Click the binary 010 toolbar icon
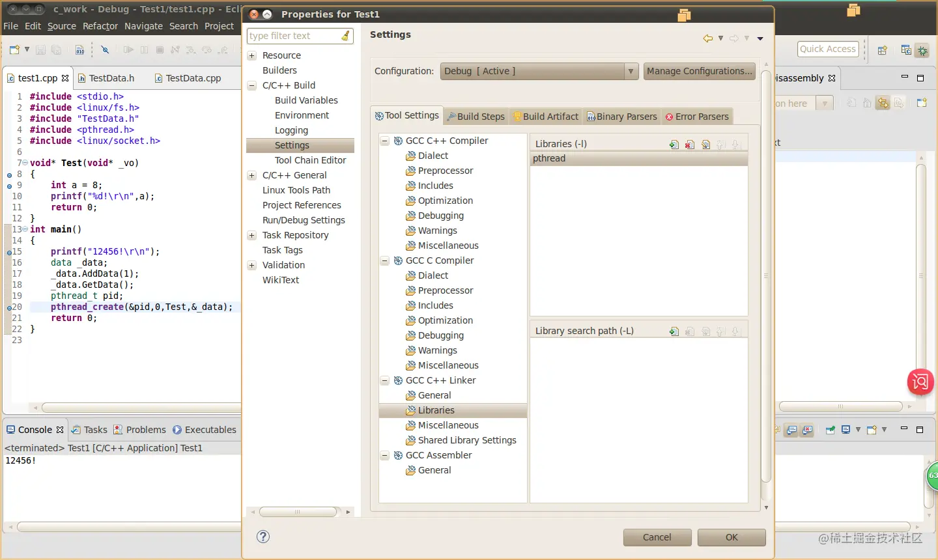 click(79, 49)
